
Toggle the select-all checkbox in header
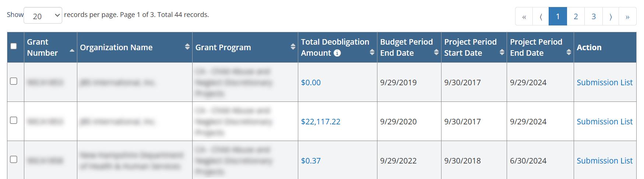coord(14,46)
